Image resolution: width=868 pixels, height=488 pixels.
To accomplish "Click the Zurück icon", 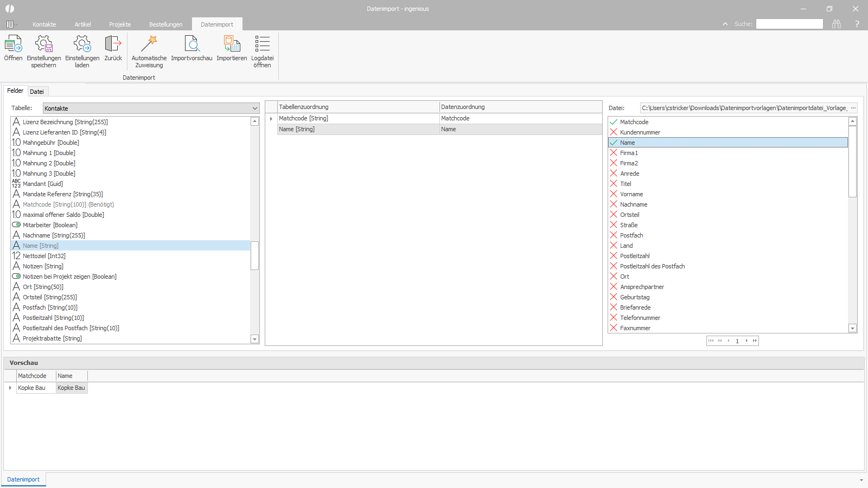I will click(113, 44).
